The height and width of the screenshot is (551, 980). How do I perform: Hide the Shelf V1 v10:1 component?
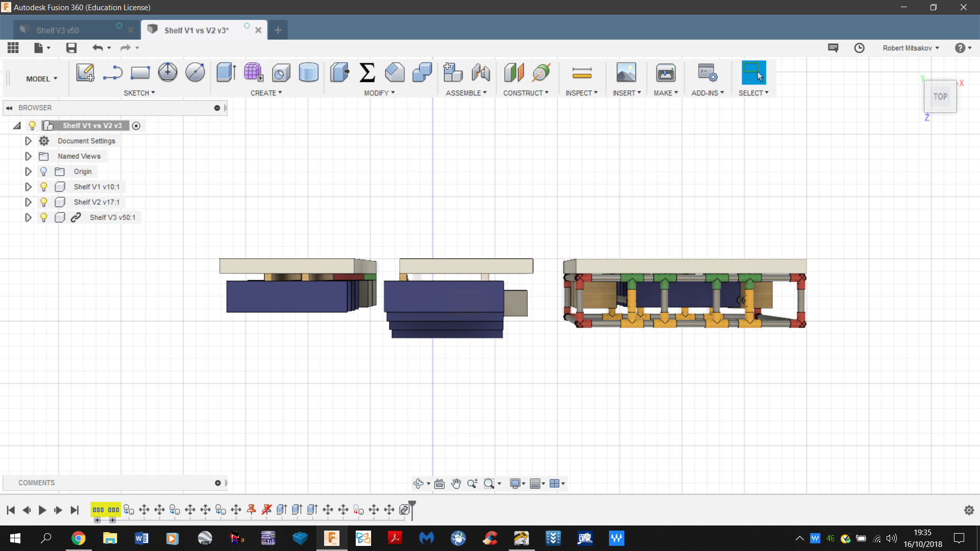[x=43, y=187]
